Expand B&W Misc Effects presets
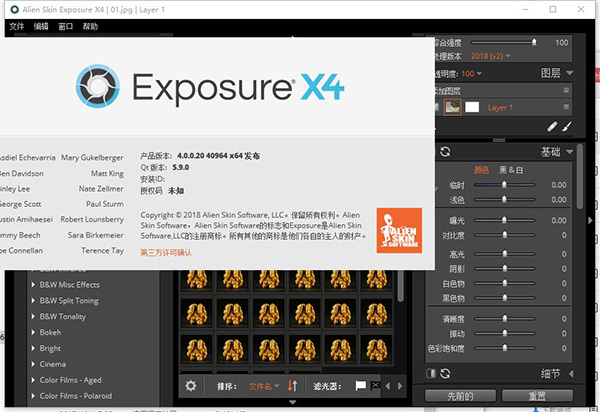 click(33, 285)
